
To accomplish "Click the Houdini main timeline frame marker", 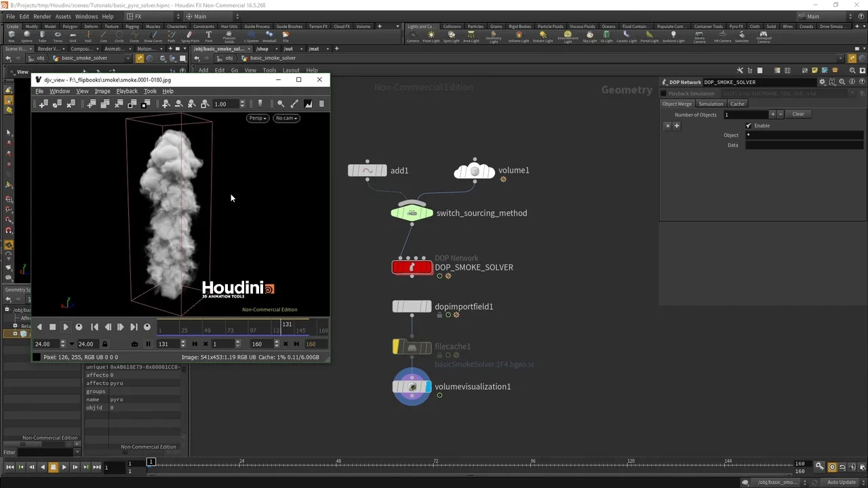I will click(x=151, y=462).
